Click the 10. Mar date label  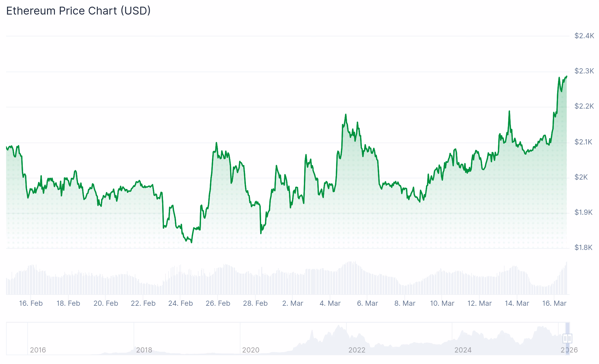[442, 303]
